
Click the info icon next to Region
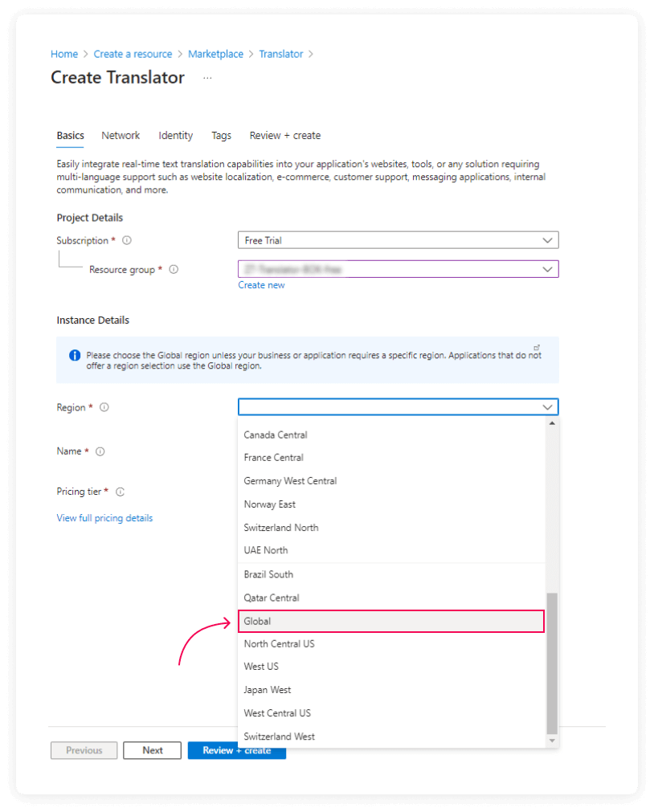click(x=104, y=407)
